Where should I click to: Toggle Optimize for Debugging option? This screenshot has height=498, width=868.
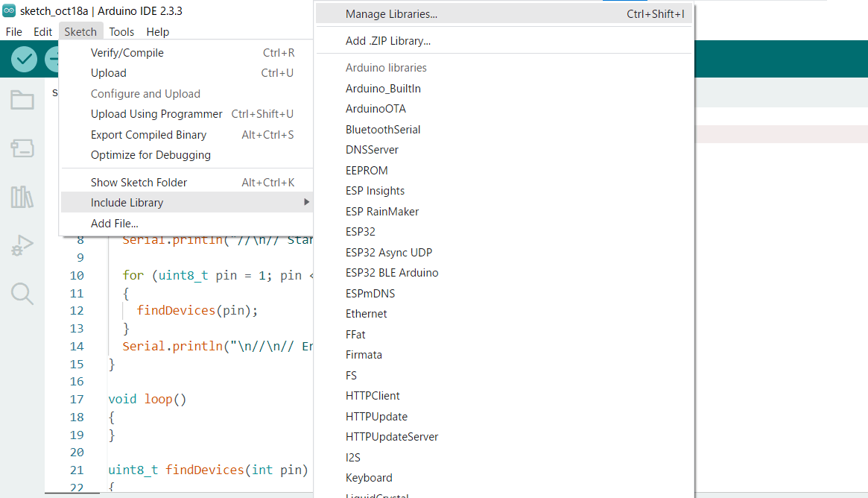[x=187, y=154]
